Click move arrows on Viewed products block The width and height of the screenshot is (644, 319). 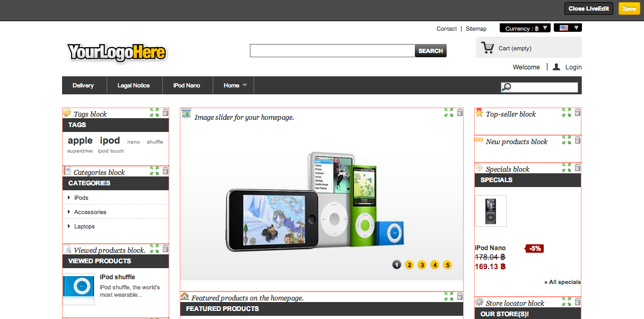click(154, 249)
